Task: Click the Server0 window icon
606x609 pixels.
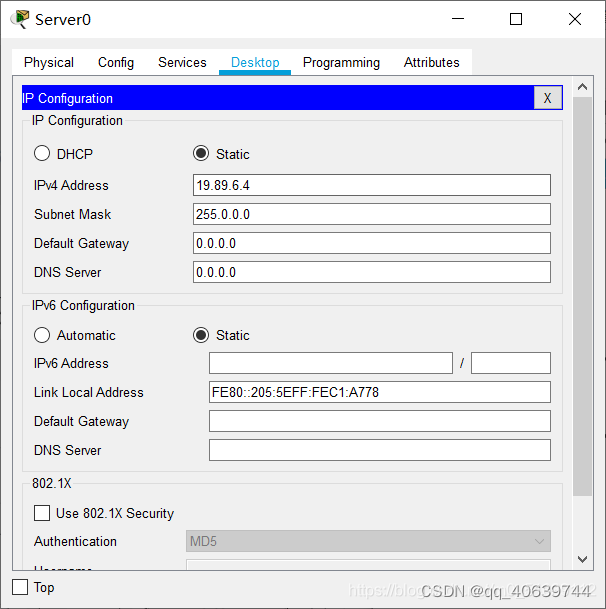Action: click(20, 19)
